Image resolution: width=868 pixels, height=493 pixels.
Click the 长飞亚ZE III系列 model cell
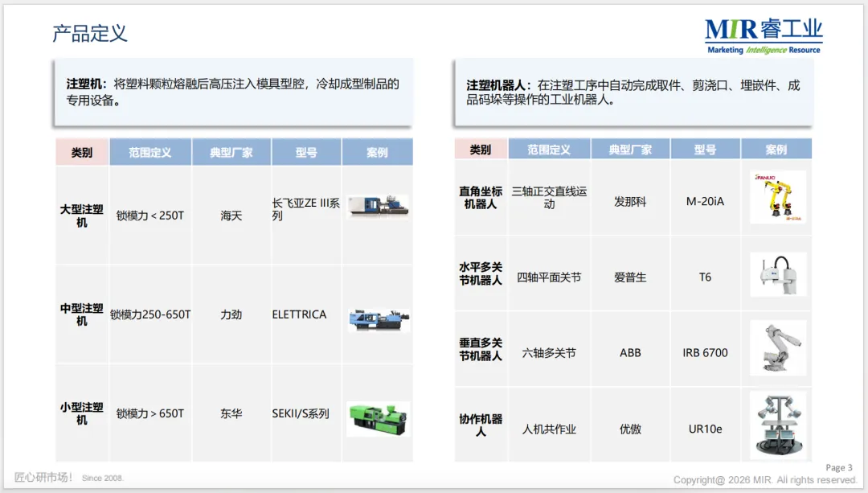coord(306,216)
